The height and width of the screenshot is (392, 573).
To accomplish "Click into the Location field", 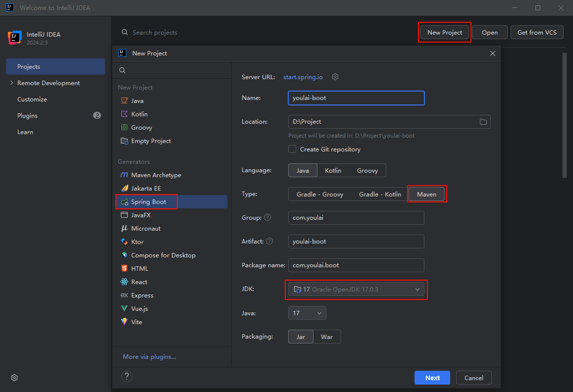I will 389,122.
